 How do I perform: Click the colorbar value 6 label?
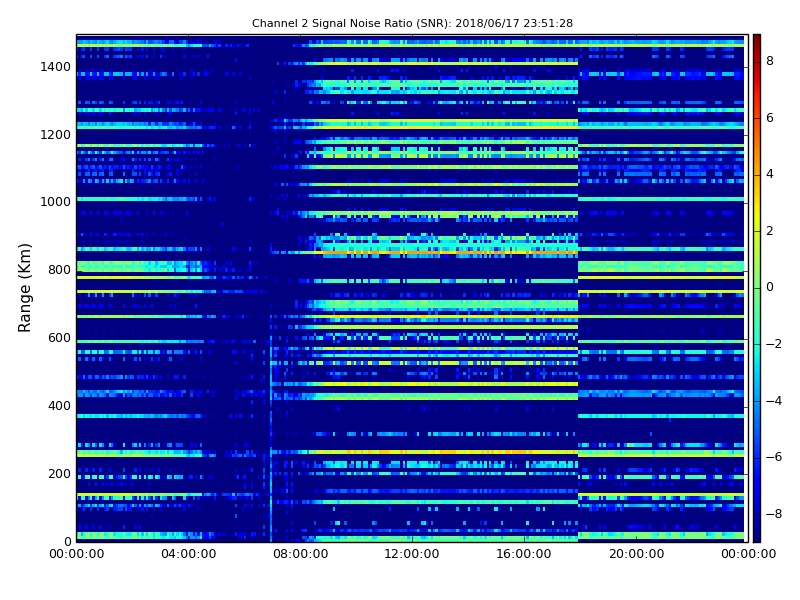click(770, 118)
